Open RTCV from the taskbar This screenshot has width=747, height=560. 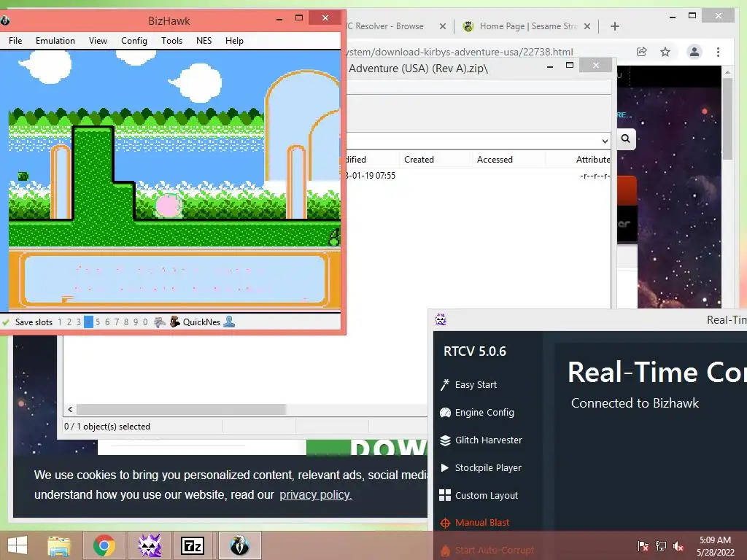[149, 545]
